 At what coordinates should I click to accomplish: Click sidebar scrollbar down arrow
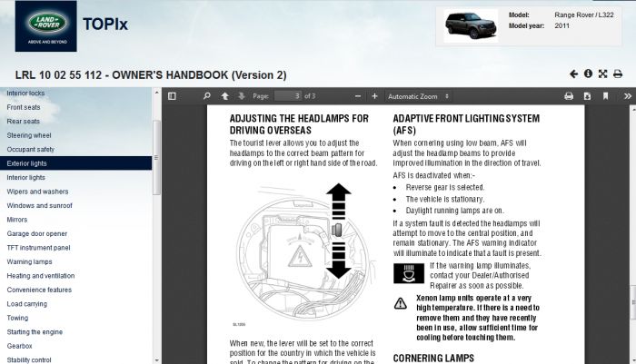156,360
